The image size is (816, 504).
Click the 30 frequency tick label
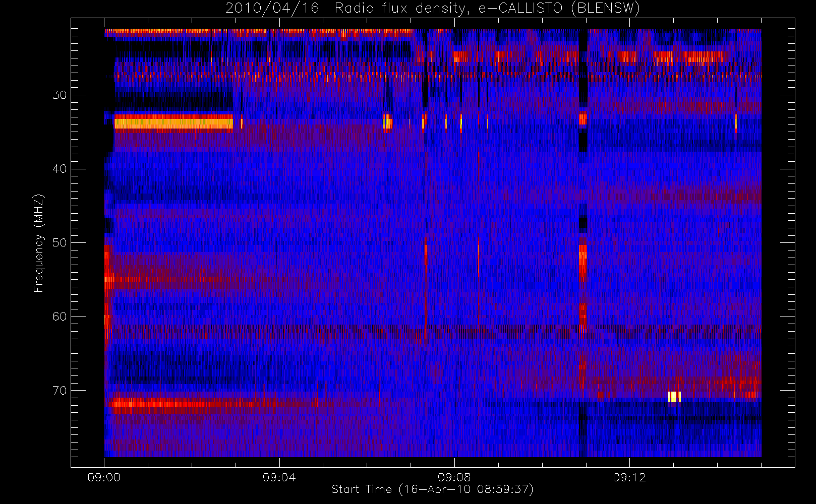click(60, 95)
